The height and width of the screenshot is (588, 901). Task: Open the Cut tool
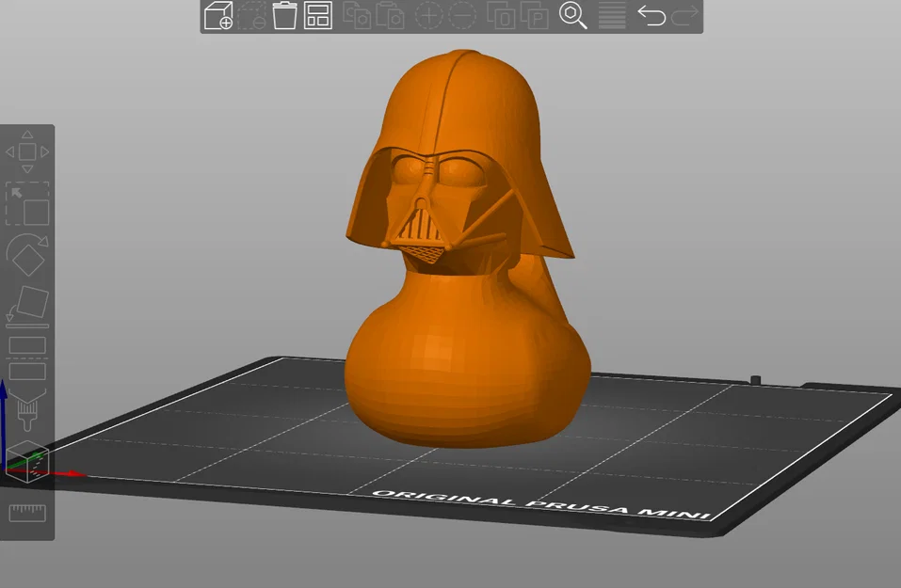pyautogui.click(x=28, y=359)
